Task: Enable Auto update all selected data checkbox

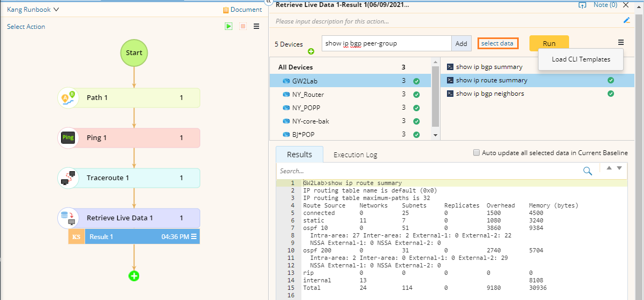Action: (476, 153)
